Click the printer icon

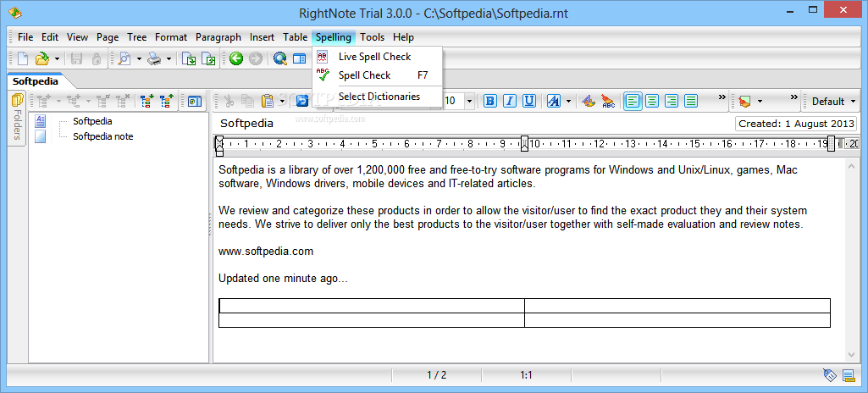154,58
